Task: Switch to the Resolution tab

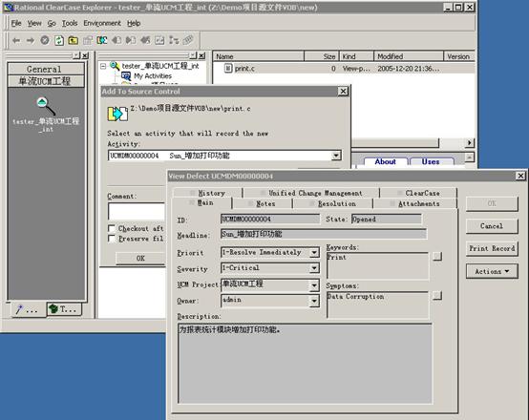Action: [x=333, y=203]
